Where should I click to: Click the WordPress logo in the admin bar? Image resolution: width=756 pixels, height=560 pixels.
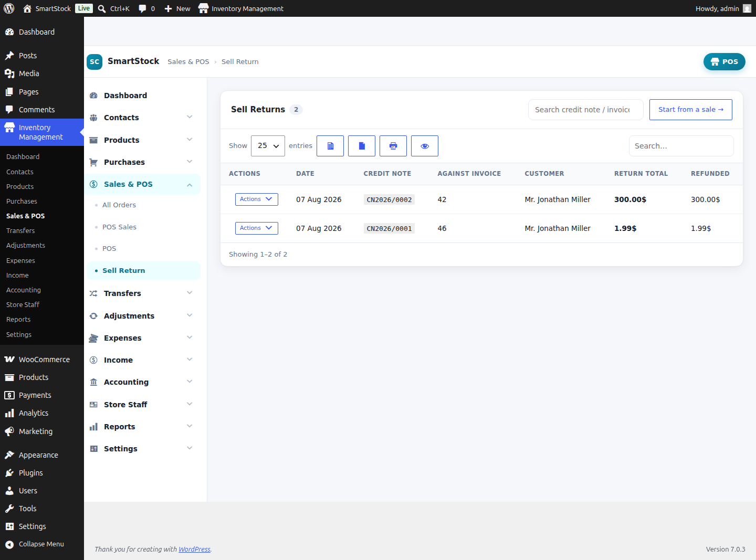tap(9, 8)
